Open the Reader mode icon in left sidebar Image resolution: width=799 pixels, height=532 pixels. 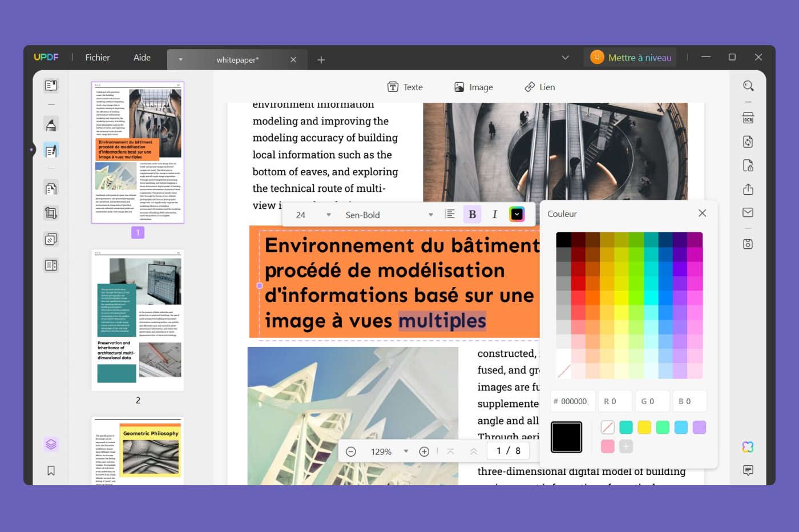(51, 86)
